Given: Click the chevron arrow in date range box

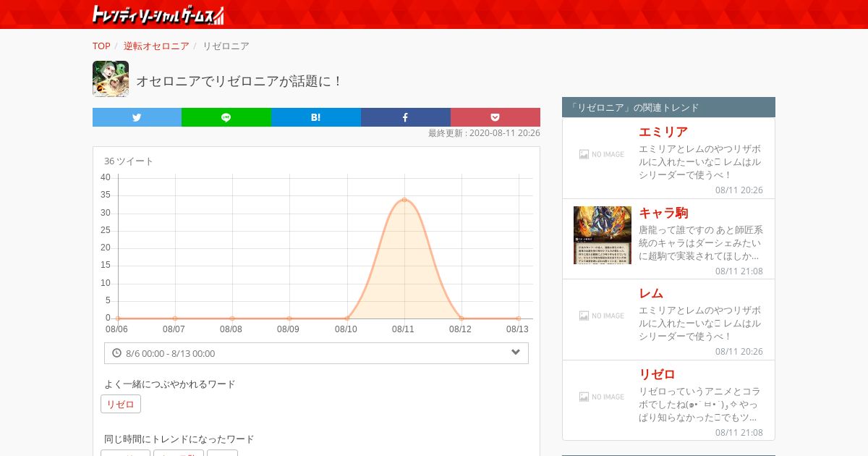Looking at the screenshot, I should 516,352.
